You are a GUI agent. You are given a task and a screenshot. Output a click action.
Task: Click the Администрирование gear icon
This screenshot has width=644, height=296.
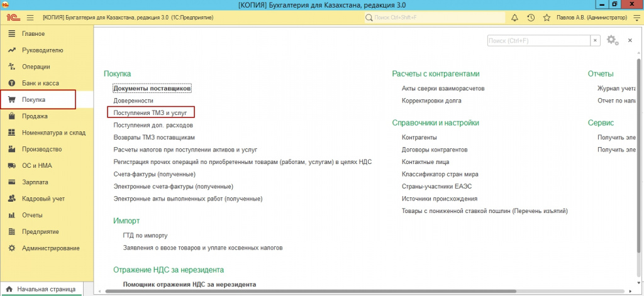pos(12,248)
